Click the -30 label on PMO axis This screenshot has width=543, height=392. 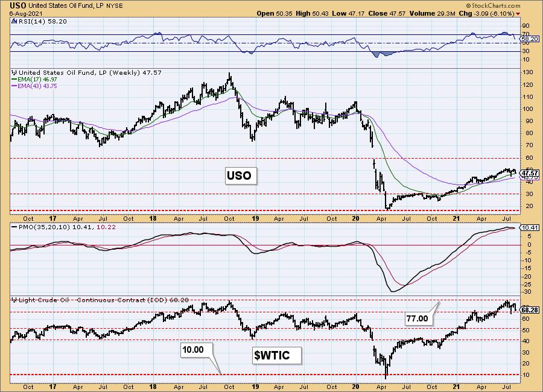tap(527, 292)
